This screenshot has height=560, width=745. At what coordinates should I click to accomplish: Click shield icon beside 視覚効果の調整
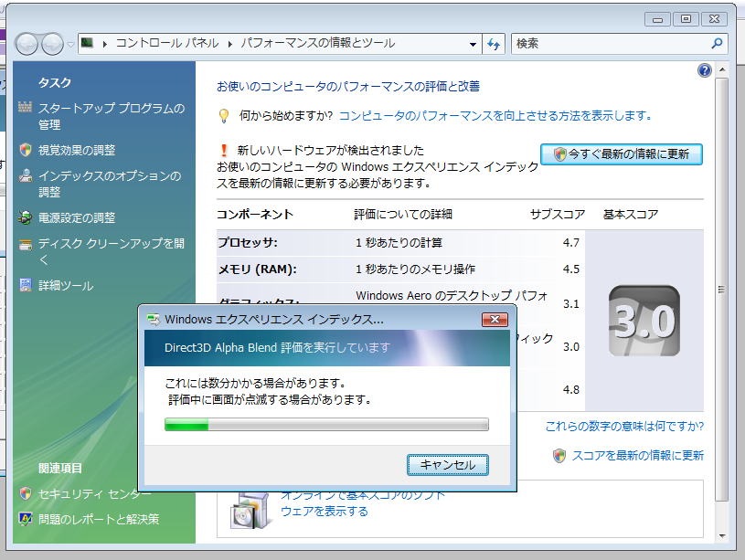[26, 150]
